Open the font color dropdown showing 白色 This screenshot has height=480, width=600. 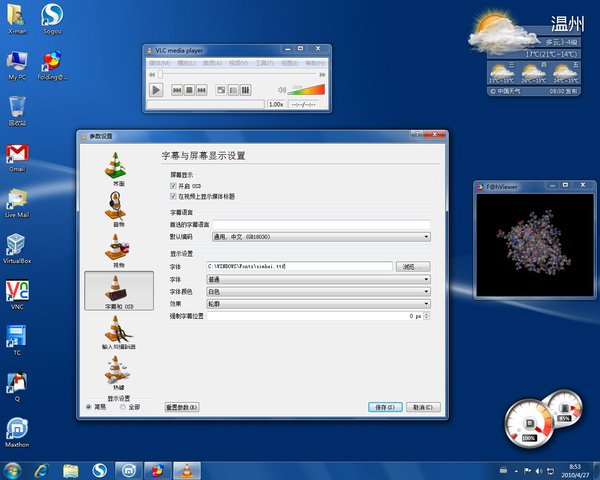coord(318,292)
